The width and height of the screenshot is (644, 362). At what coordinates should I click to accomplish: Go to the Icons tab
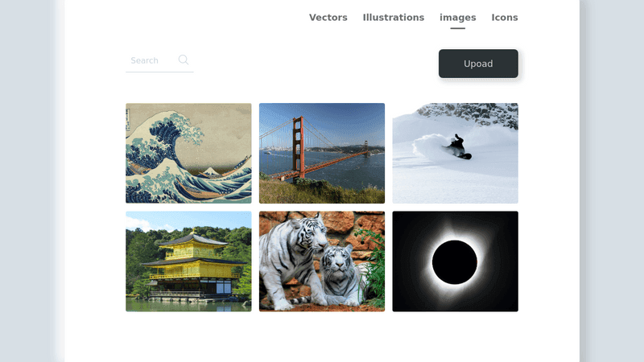(505, 18)
